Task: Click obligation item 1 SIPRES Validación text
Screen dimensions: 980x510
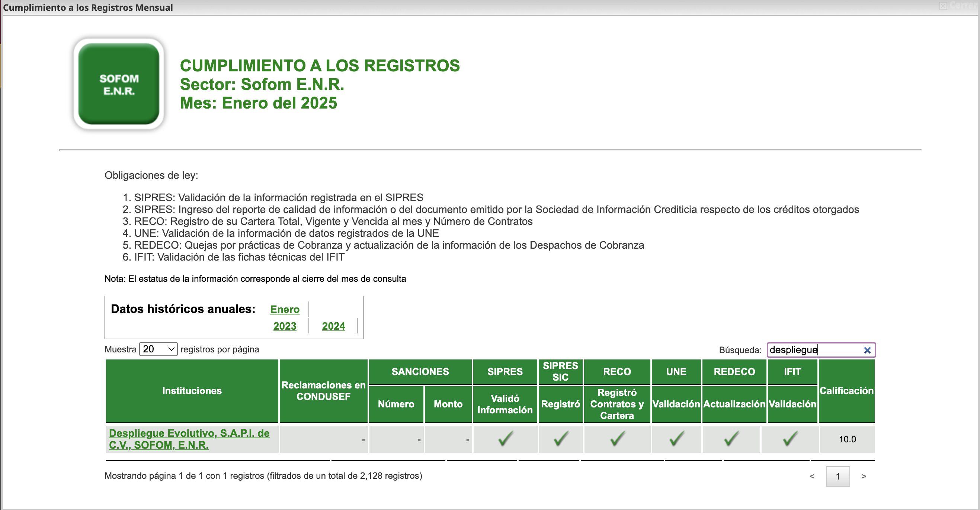Action: (x=278, y=198)
